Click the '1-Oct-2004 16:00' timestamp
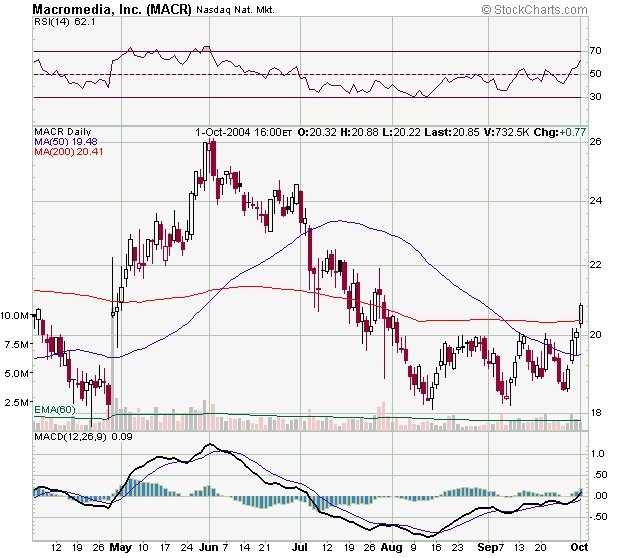620x558 pixels. coord(238,132)
